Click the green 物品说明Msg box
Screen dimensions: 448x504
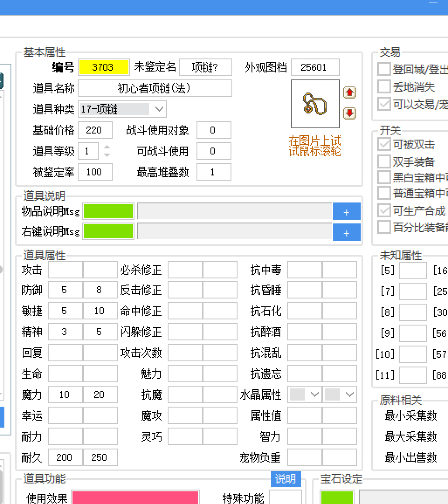tap(108, 211)
